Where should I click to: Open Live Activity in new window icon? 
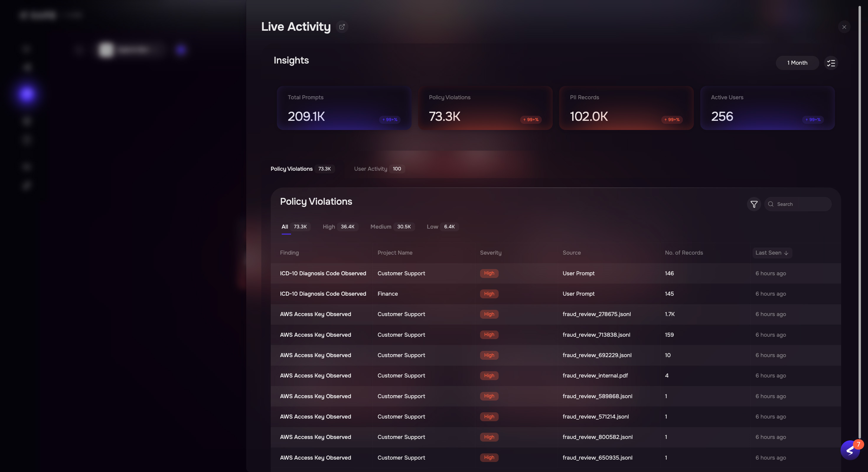pos(342,27)
